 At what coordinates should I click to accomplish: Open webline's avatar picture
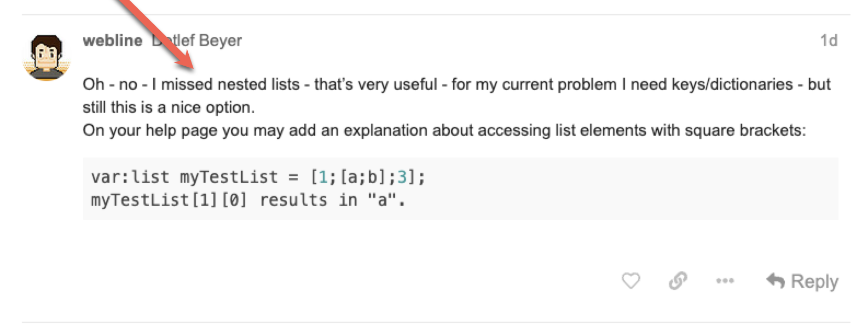coord(47,57)
